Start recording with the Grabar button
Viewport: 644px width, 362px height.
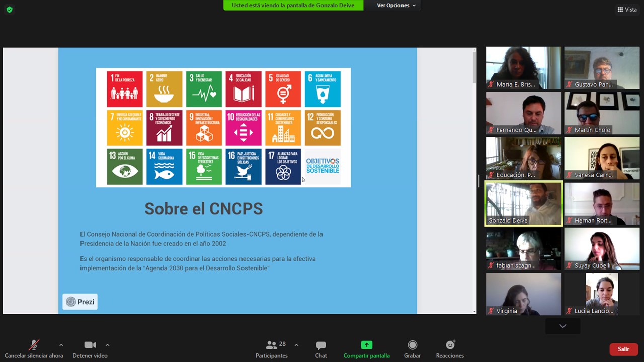(412, 349)
